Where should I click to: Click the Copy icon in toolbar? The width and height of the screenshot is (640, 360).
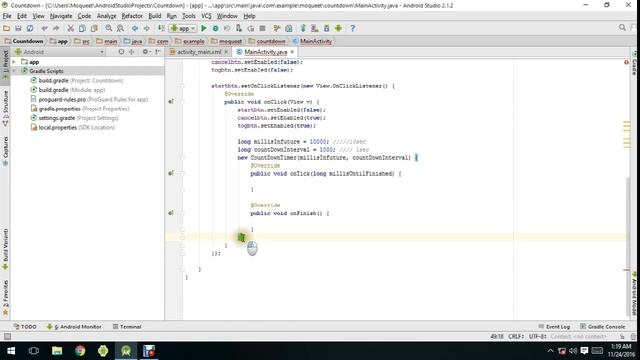pos(82,28)
